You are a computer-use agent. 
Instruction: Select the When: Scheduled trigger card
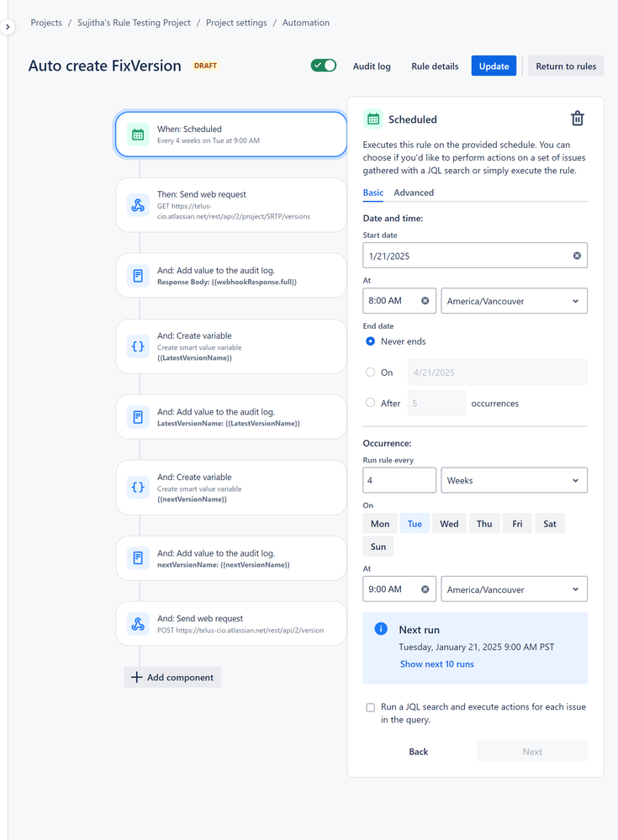(x=231, y=135)
